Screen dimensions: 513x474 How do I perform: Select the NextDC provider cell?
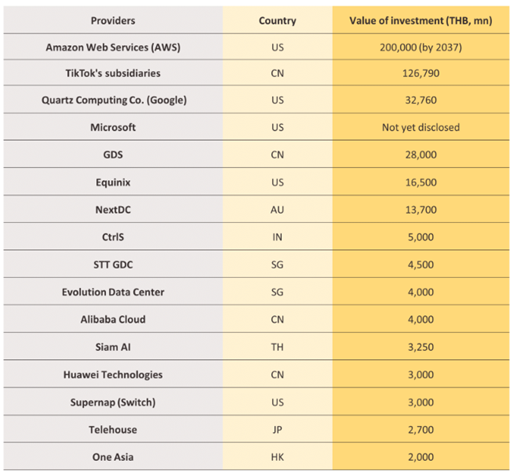click(113, 209)
